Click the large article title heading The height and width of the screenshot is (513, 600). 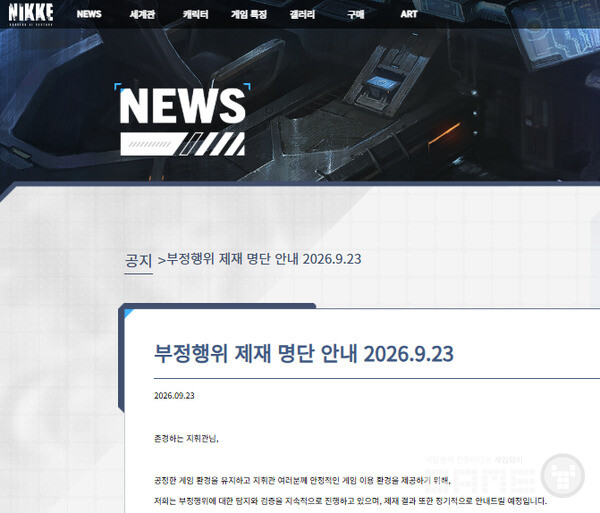pos(304,353)
